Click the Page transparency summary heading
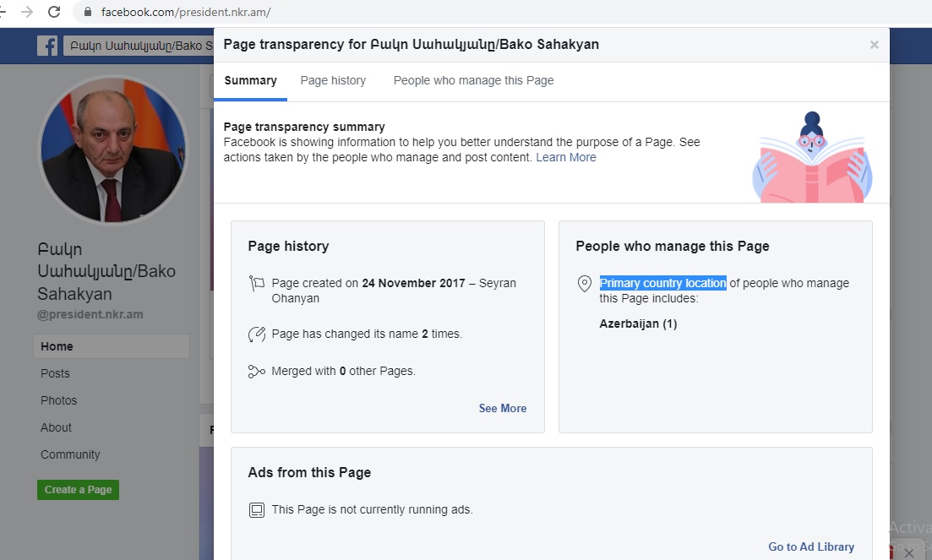 tap(304, 127)
